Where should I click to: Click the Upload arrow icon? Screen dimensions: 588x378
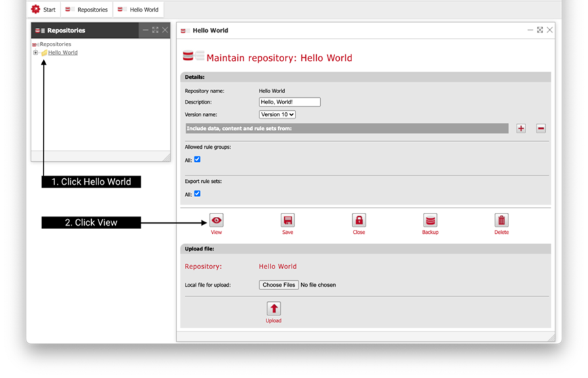pos(273,309)
